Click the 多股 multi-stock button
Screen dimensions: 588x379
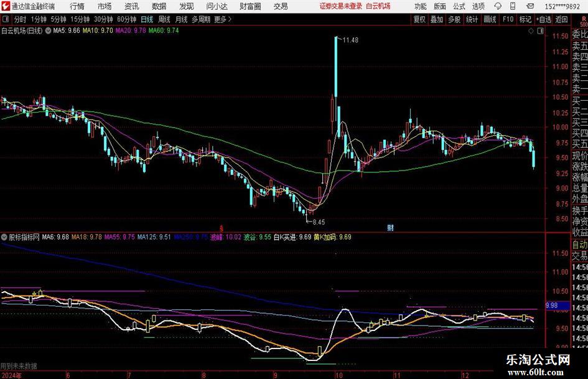click(454, 19)
